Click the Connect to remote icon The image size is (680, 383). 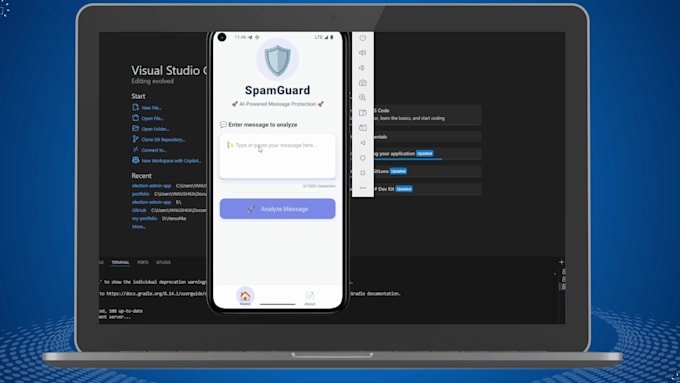point(136,150)
